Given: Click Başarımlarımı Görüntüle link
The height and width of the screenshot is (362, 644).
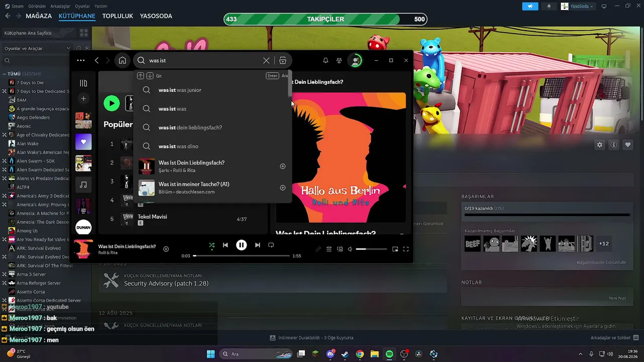Looking at the screenshot, I should click(x=601, y=262).
